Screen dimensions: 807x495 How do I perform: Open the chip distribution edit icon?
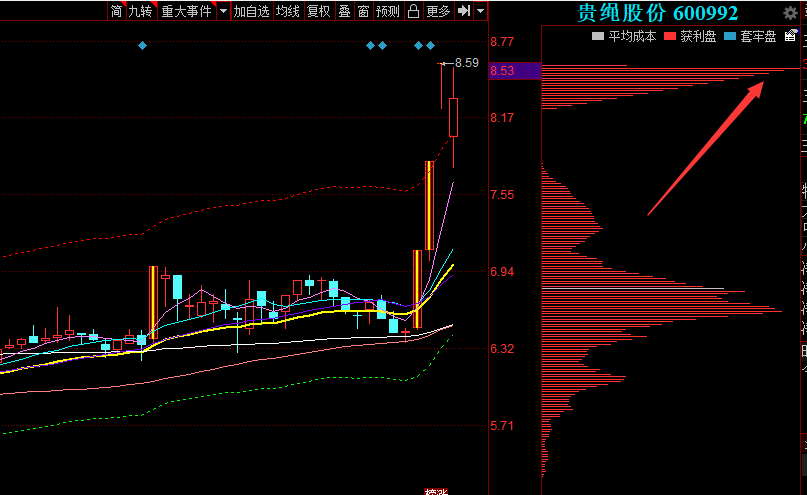click(x=791, y=36)
